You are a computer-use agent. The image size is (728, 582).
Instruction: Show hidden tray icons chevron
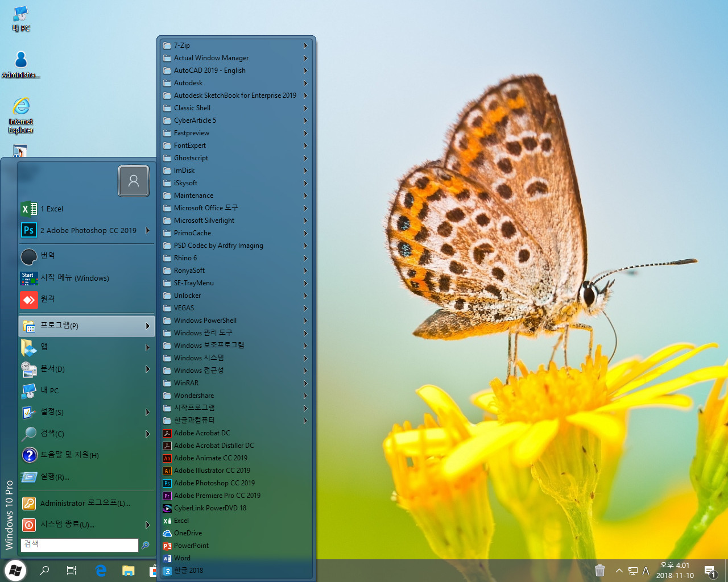(619, 571)
